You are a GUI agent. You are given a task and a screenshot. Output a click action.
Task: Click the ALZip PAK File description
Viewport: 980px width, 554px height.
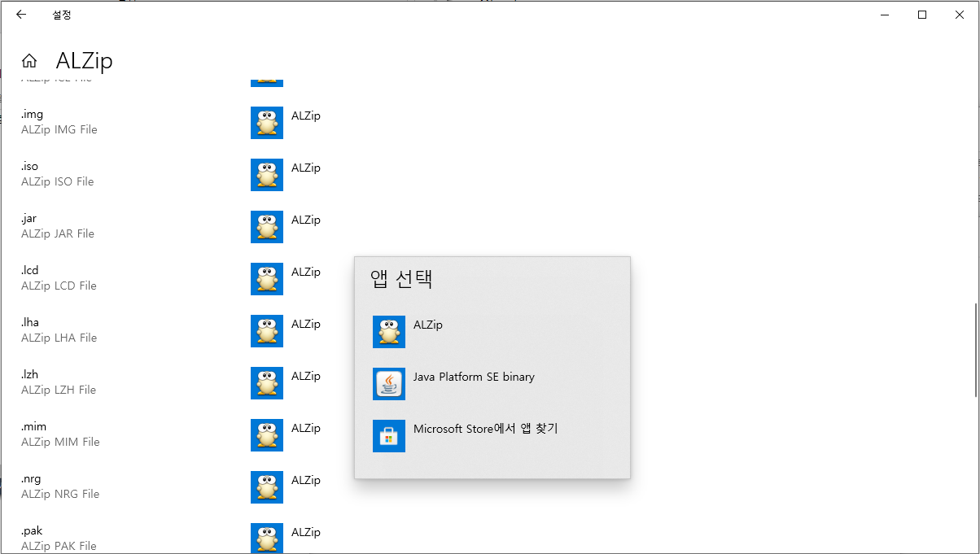point(59,546)
